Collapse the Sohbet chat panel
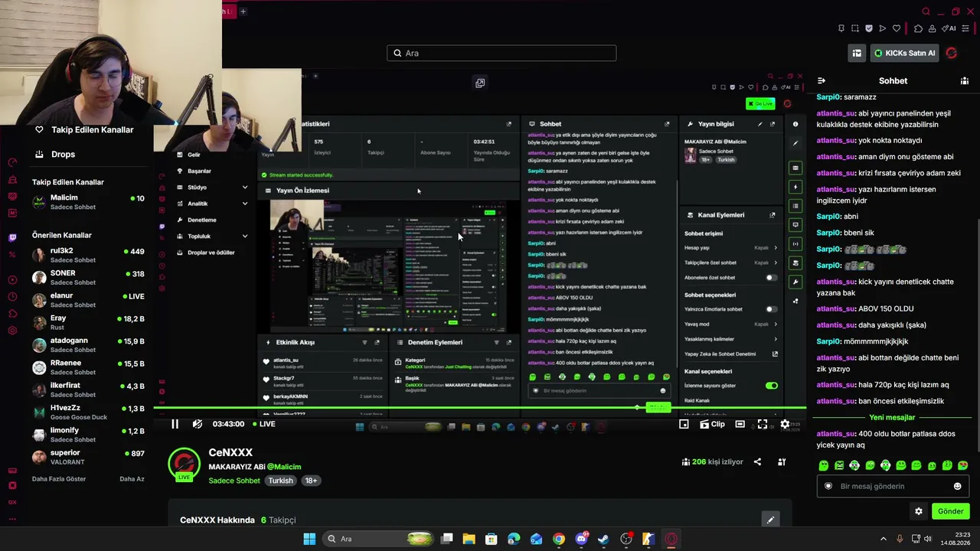Viewport: 980px width, 551px height. 822,80
